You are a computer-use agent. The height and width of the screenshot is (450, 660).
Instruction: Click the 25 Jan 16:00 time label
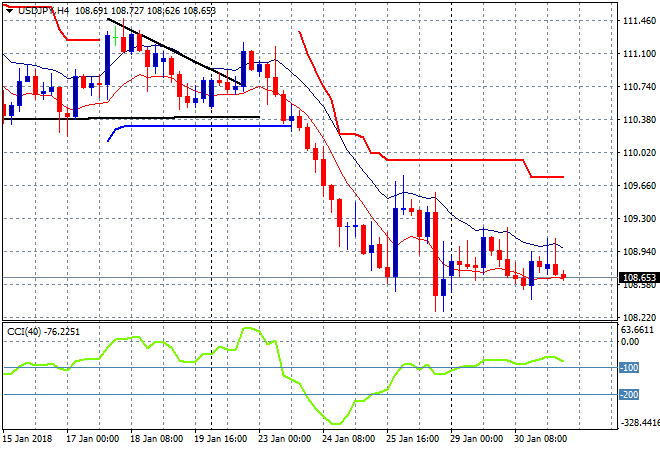[x=412, y=439]
